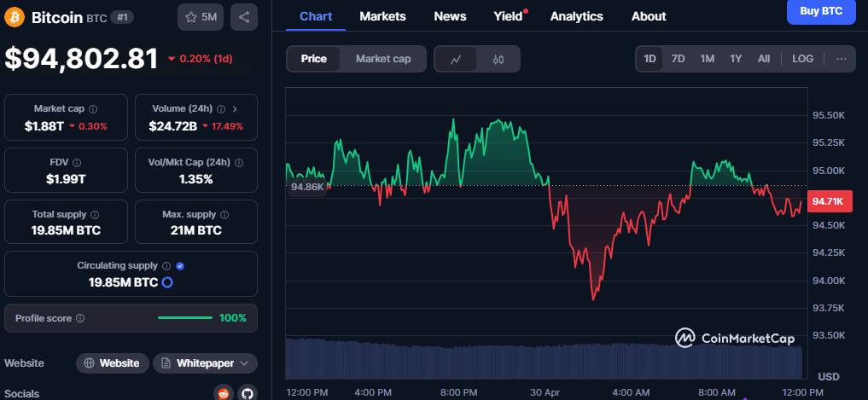Set chart range to 1Y
This screenshot has height=400, width=868.
tap(736, 59)
